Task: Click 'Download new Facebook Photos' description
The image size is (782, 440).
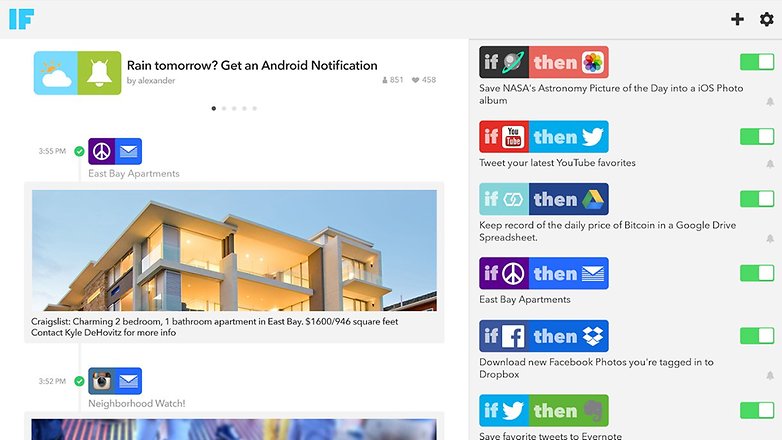Action: 596,368
